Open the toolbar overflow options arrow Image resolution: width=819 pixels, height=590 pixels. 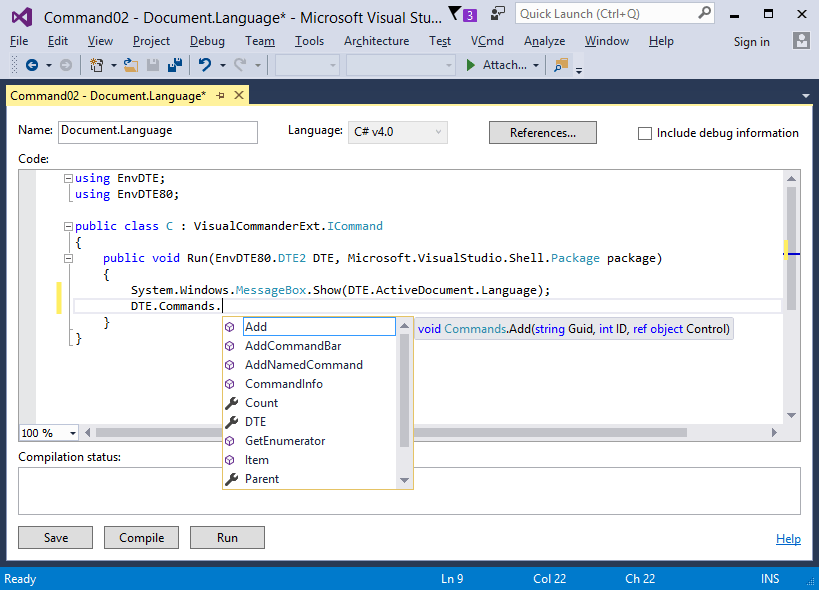tap(579, 70)
